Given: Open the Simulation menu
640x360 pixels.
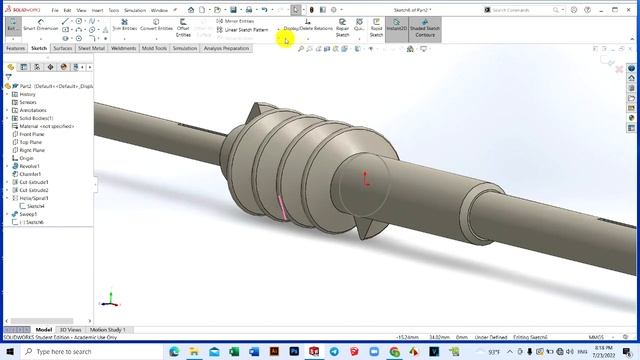Looking at the screenshot, I should pyautogui.click(x=135, y=10).
